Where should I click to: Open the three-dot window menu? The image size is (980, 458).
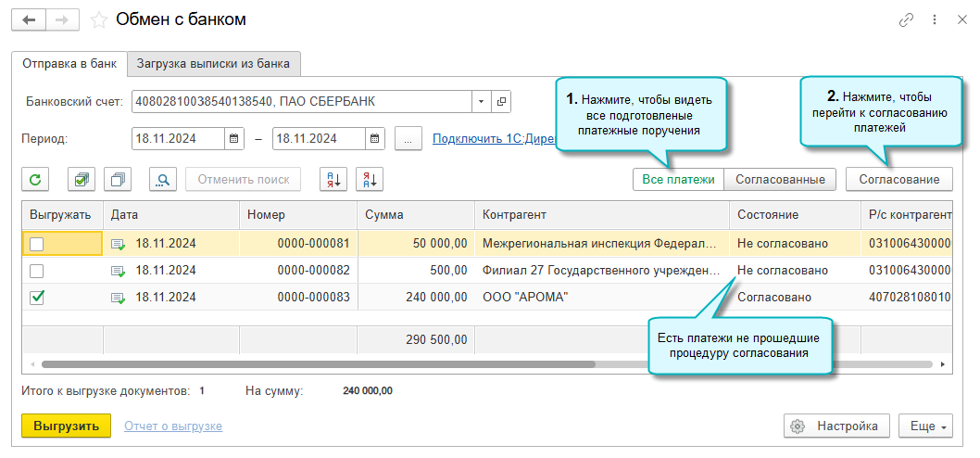[935, 20]
